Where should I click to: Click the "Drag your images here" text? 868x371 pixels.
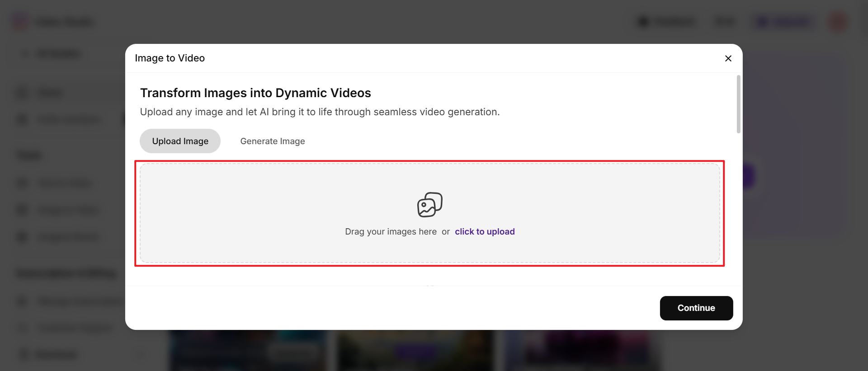click(391, 231)
